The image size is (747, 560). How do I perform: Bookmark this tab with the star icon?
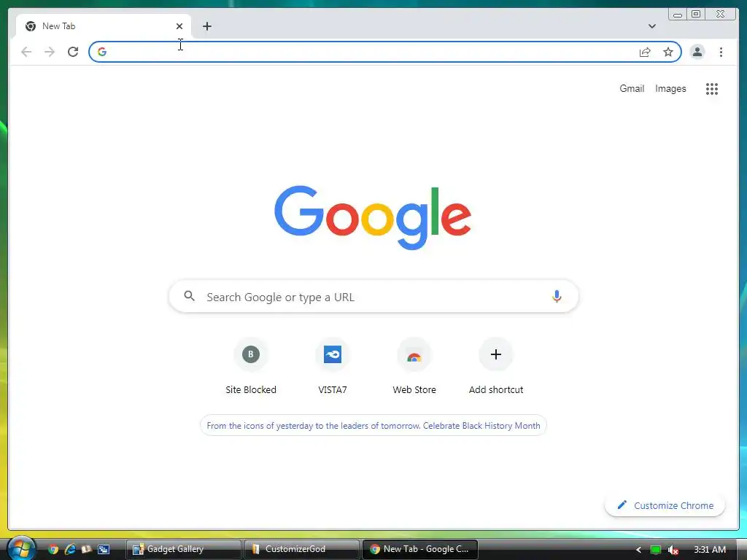click(668, 52)
